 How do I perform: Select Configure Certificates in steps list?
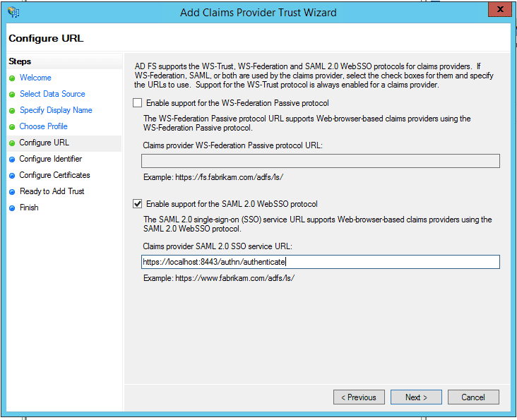click(54, 175)
